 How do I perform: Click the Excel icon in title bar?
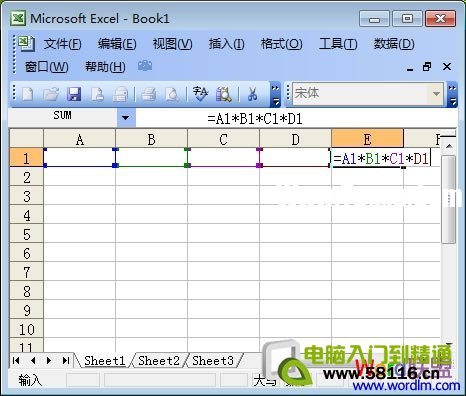pyautogui.click(x=18, y=18)
